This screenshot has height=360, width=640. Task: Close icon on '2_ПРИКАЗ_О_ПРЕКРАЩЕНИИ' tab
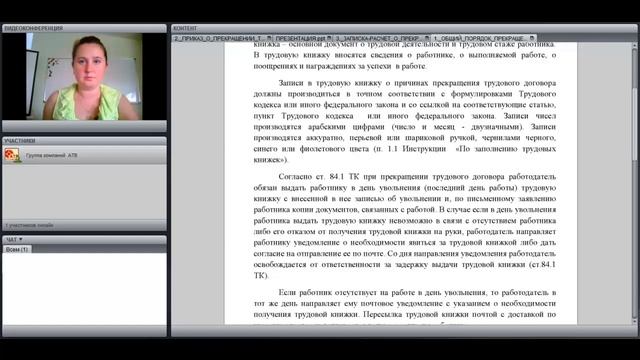point(269,38)
